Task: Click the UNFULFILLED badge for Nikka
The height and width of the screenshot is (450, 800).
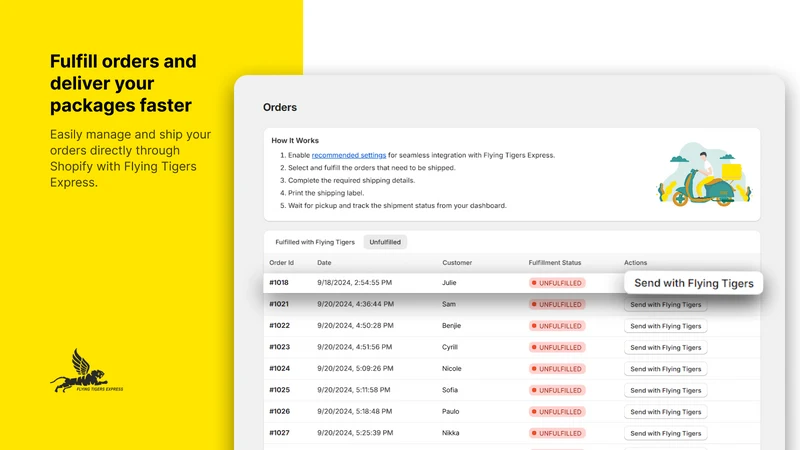Action: [557, 433]
